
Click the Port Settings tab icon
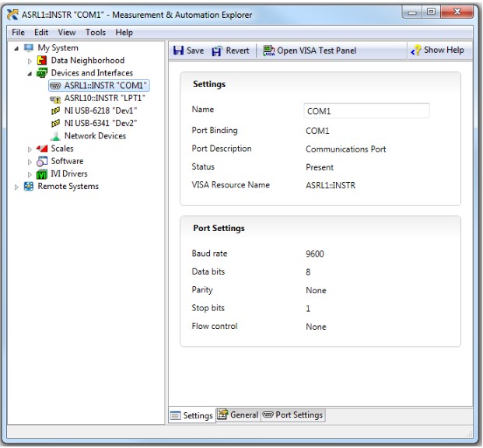pos(268,415)
